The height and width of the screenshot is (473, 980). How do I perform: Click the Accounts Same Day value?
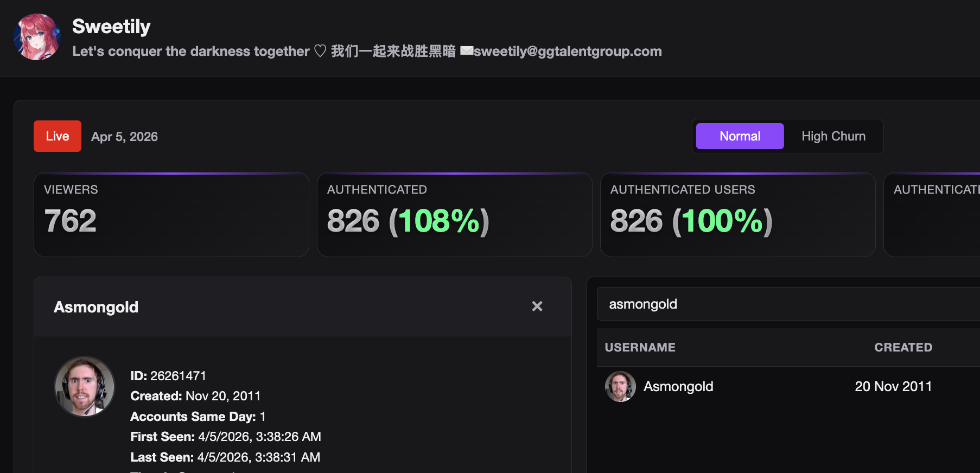tap(263, 417)
